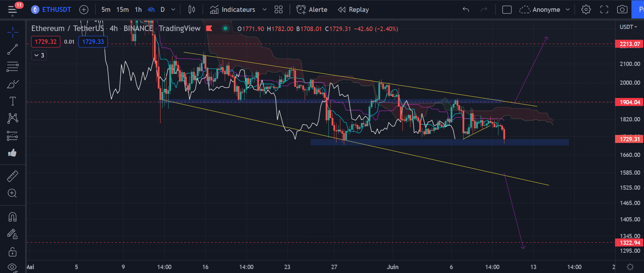Viewport: 644px width, 273px height.
Task: Open the Fibonacci retracement tool
Action: click(x=13, y=67)
